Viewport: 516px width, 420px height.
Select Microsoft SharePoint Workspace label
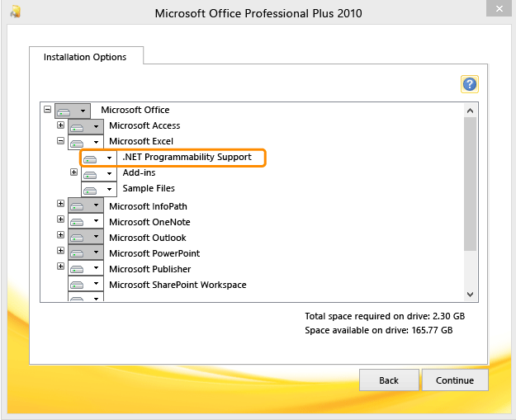point(178,285)
